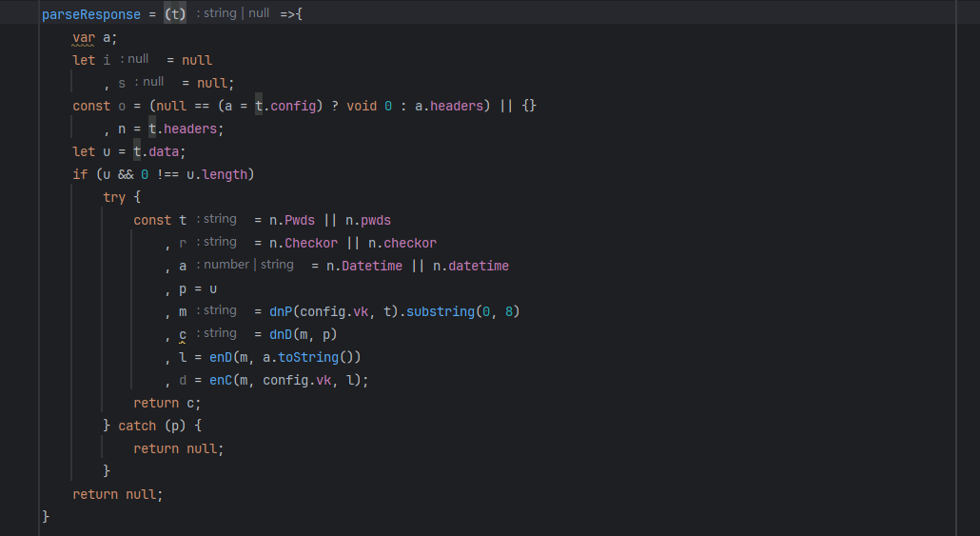Image resolution: width=980 pixels, height=536 pixels.
Task: Click capitalized 'Pwds' property
Action: pyautogui.click(x=300, y=220)
